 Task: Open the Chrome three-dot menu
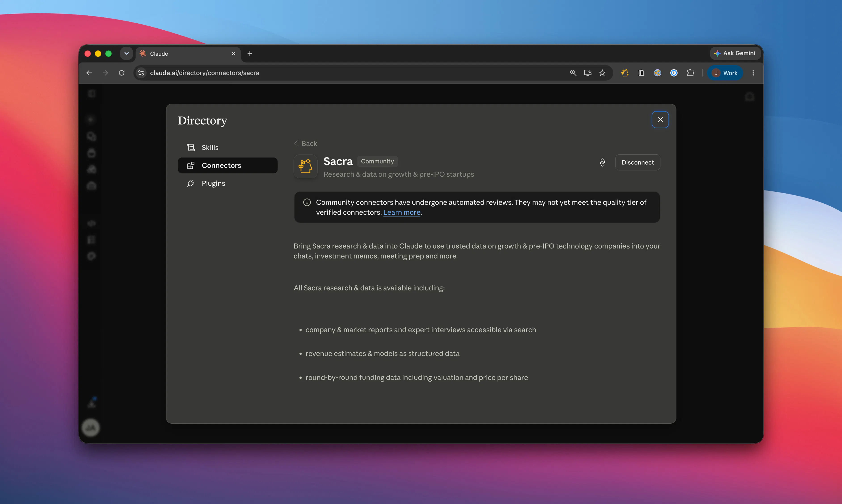[753, 73]
